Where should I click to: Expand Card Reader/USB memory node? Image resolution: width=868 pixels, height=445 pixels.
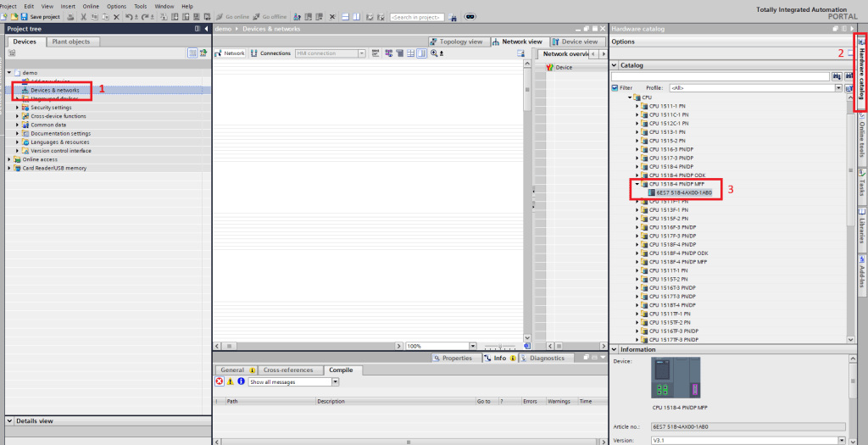tap(9, 168)
